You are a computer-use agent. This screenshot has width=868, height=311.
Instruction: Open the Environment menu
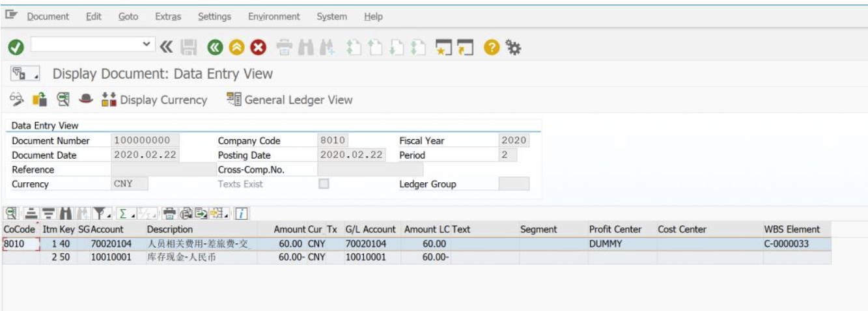pyautogui.click(x=274, y=16)
